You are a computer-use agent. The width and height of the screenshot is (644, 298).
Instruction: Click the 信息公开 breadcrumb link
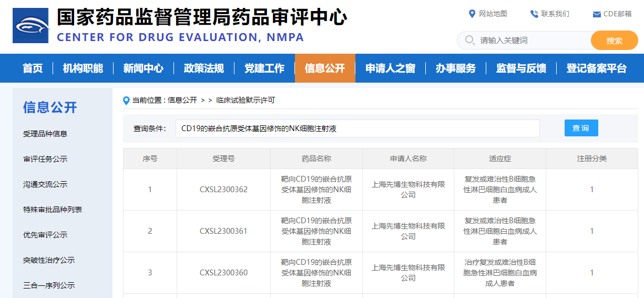[x=182, y=100]
